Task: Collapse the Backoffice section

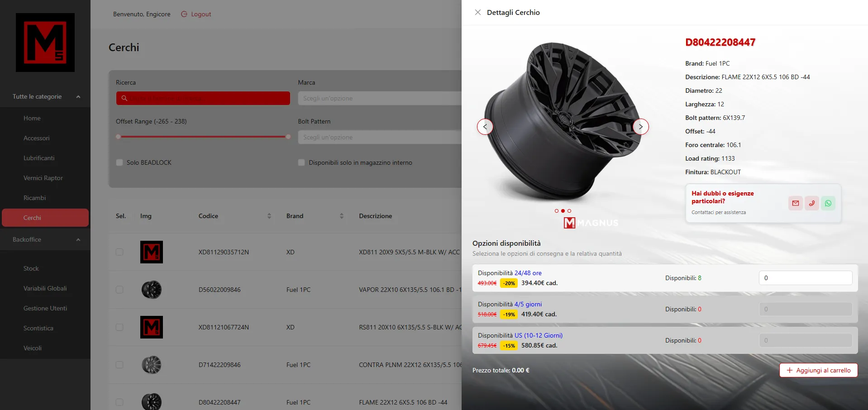Action: (78, 240)
